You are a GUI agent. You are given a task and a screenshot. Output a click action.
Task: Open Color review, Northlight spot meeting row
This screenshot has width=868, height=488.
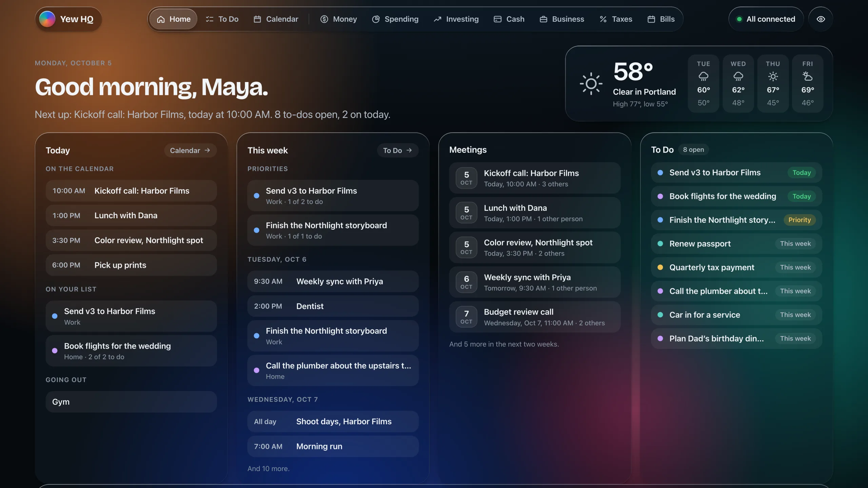pyautogui.click(x=535, y=247)
